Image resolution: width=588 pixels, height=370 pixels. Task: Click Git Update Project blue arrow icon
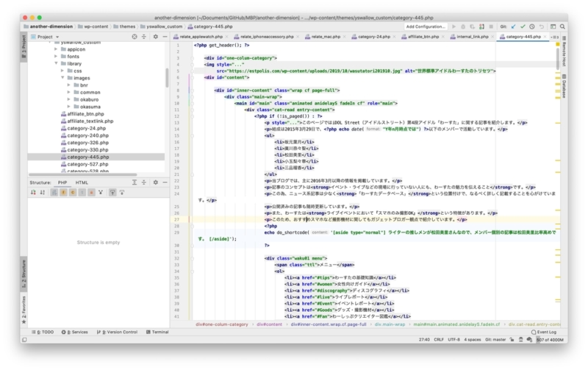point(513,26)
